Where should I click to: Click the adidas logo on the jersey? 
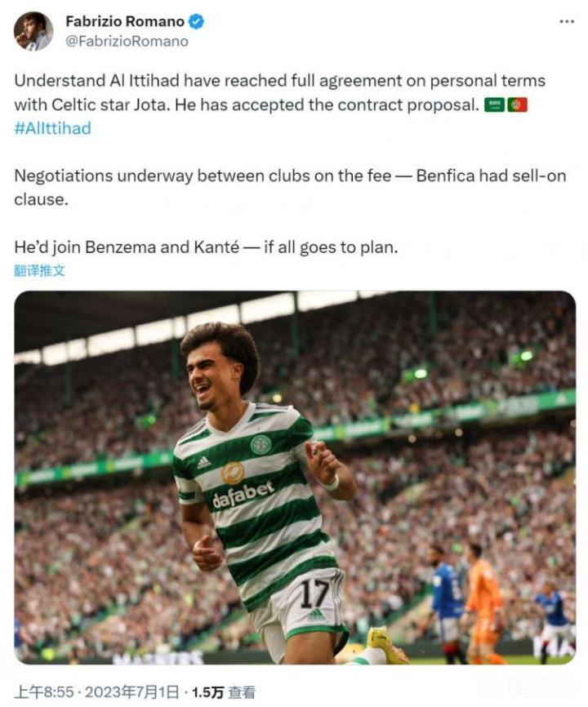(x=204, y=461)
